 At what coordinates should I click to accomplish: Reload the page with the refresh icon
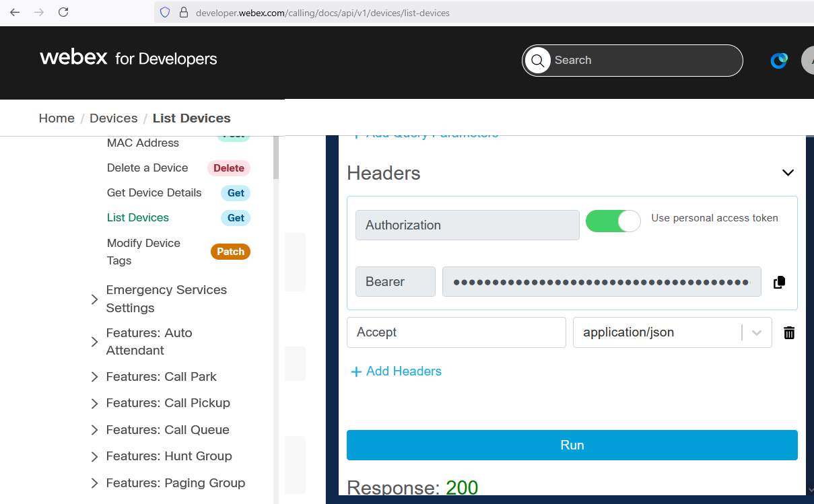(x=63, y=12)
